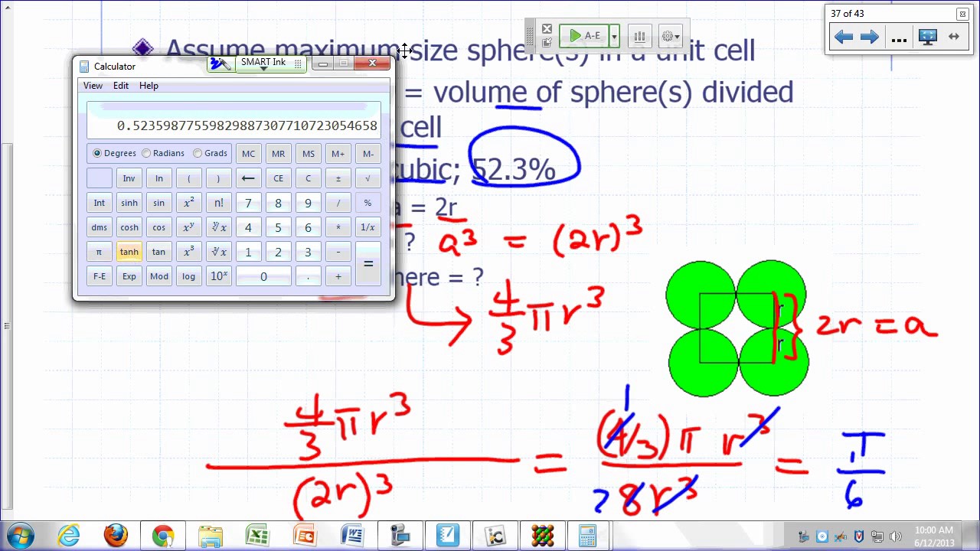Click the SMART Ink pen icon
Screen dimensions: 980x551
point(220,64)
